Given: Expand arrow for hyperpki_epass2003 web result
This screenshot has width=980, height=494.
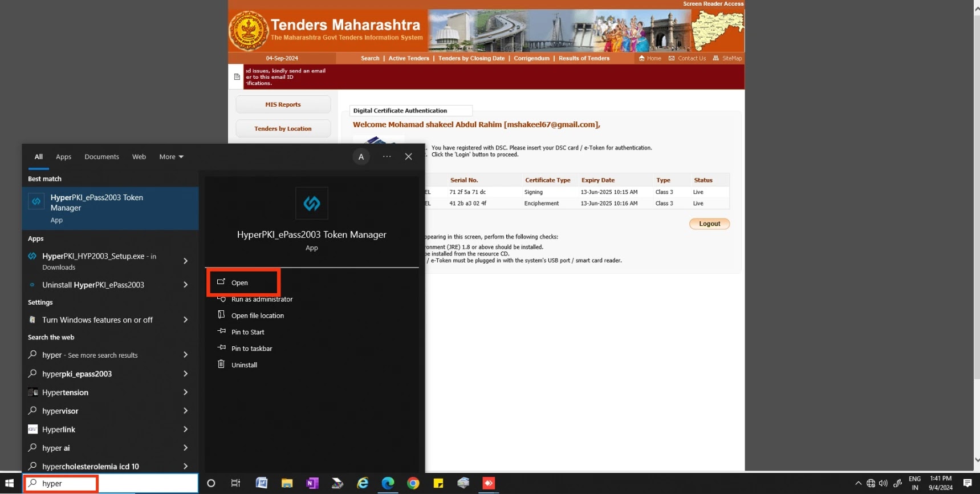Looking at the screenshot, I should point(185,374).
